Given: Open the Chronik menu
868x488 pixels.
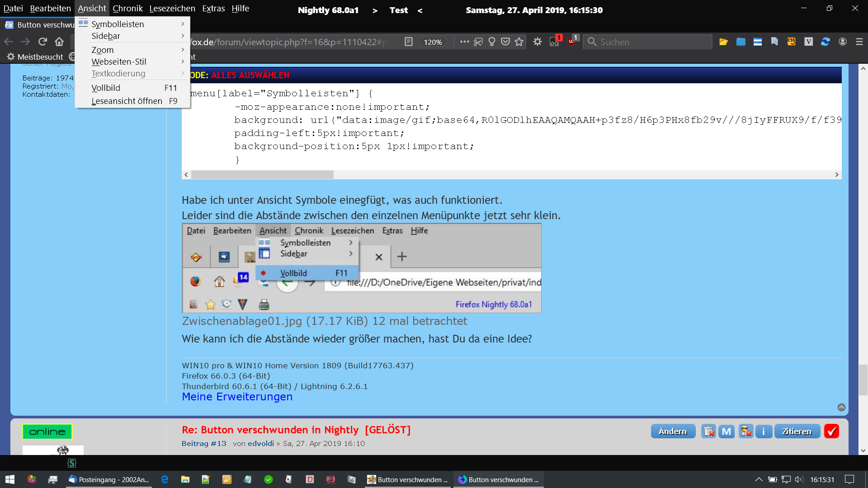Looking at the screenshot, I should (x=127, y=8).
